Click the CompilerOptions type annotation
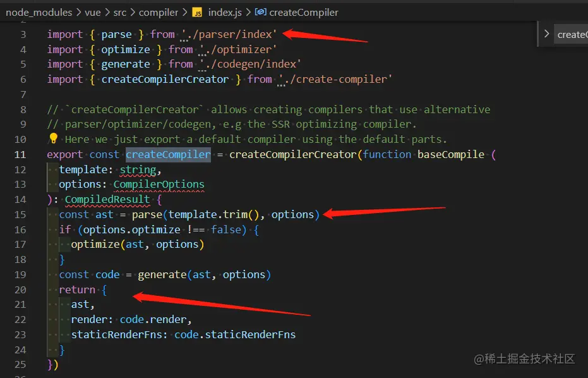The width and height of the screenshot is (588, 378). (x=159, y=185)
